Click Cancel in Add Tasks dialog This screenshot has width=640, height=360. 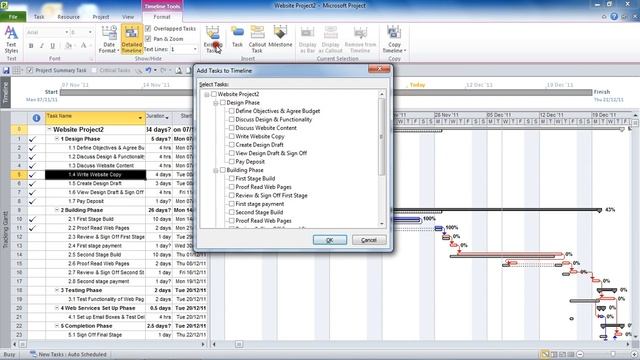click(369, 240)
